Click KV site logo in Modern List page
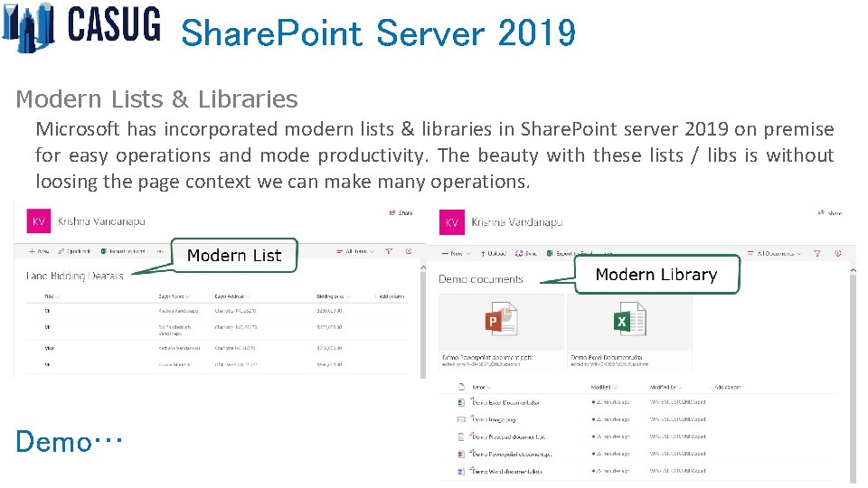 (x=39, y=221)
